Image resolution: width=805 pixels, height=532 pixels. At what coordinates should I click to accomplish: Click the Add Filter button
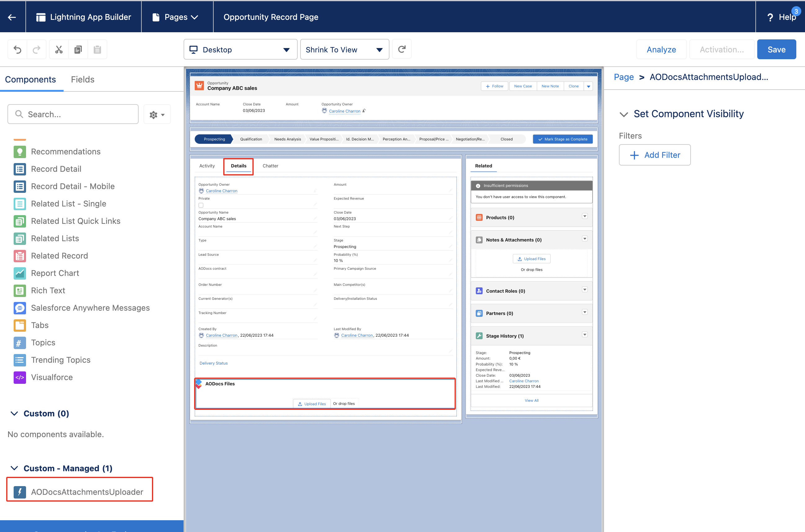pos(654,155)
